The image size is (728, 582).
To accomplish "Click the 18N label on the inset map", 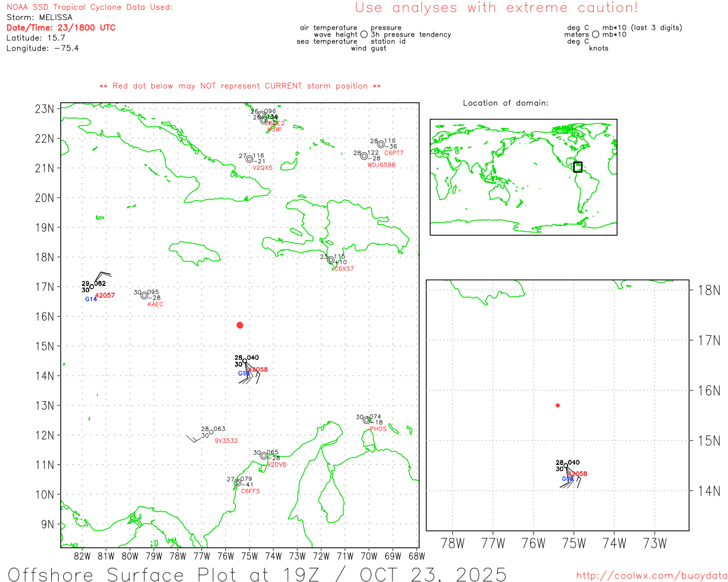I will pos(709,290).
